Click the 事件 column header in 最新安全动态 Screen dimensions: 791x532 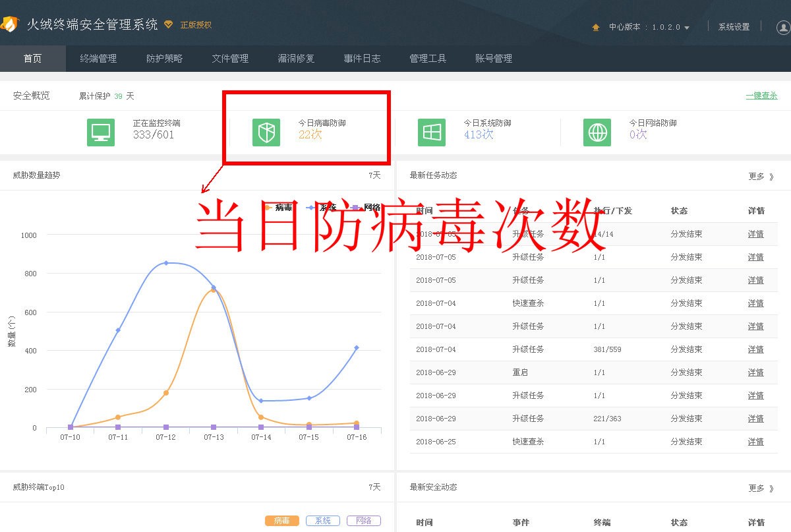[521, 523]
